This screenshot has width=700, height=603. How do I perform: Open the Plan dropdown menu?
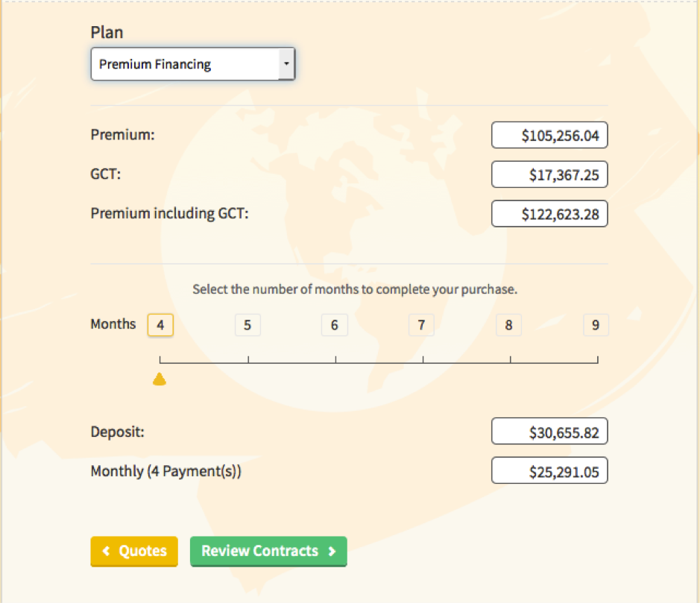click(192, 65)
